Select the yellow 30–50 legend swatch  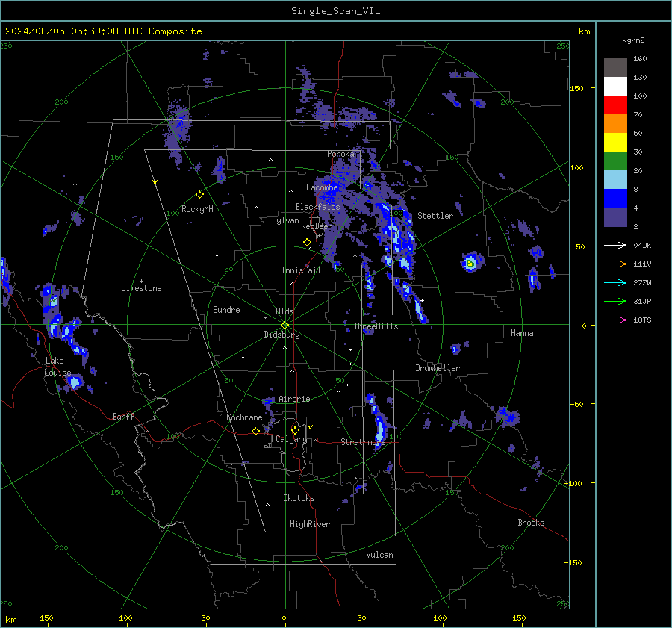(615, 143)
